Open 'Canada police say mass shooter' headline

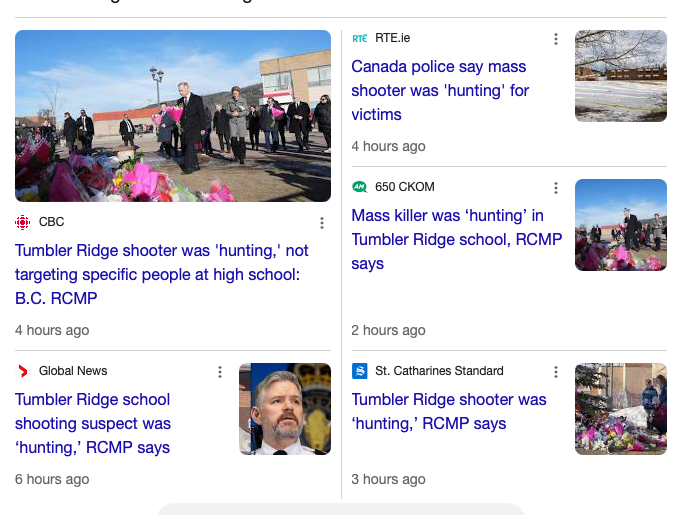pos(440,90)
